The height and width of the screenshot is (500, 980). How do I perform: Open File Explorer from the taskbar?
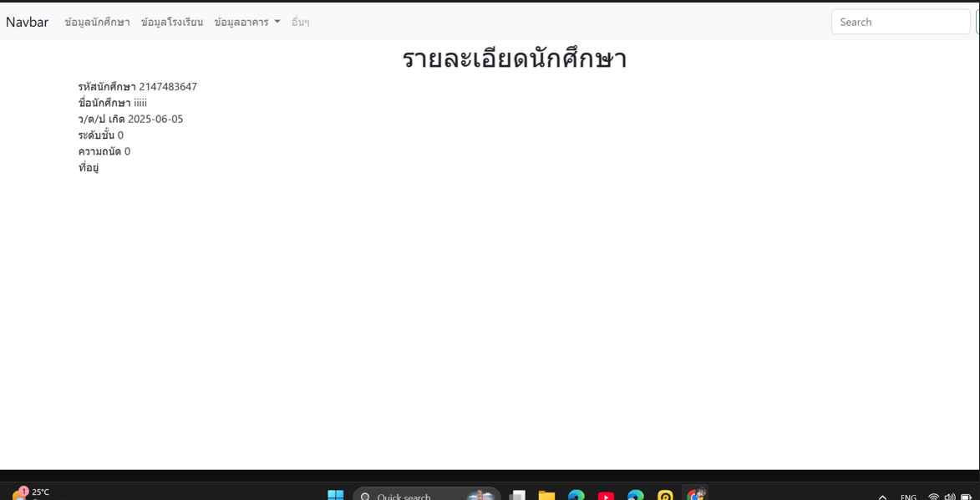pos(547,496)
